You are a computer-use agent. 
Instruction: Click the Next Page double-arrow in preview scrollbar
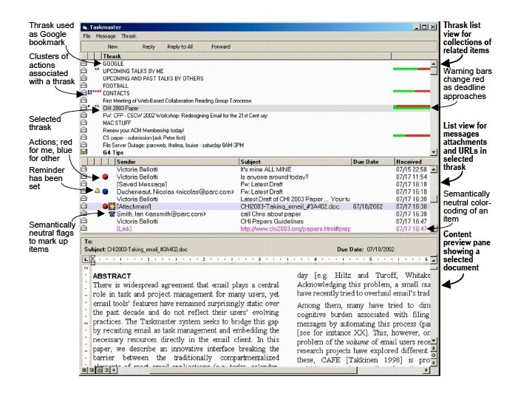[433, 362]
